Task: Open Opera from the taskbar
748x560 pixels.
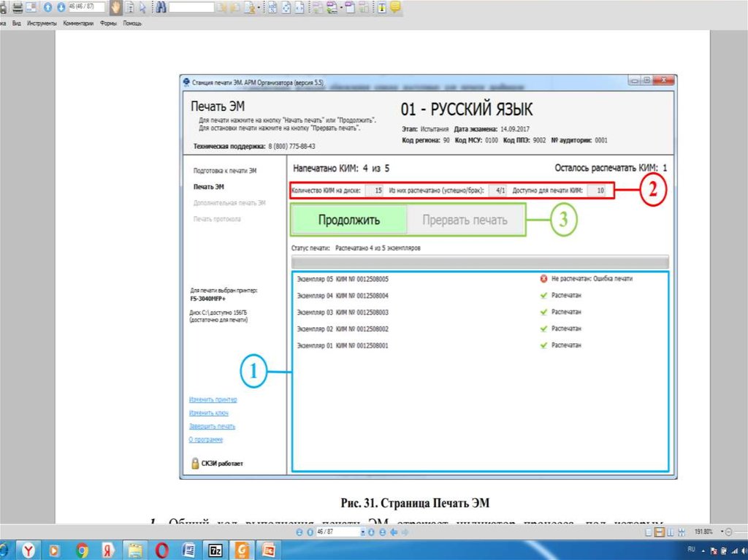Action: click(x=161, y=551)
